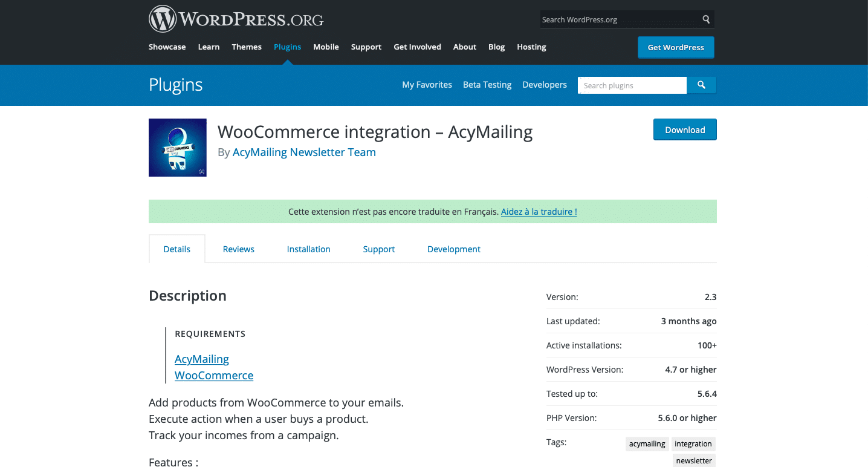Open the Blog menu item

496,47
